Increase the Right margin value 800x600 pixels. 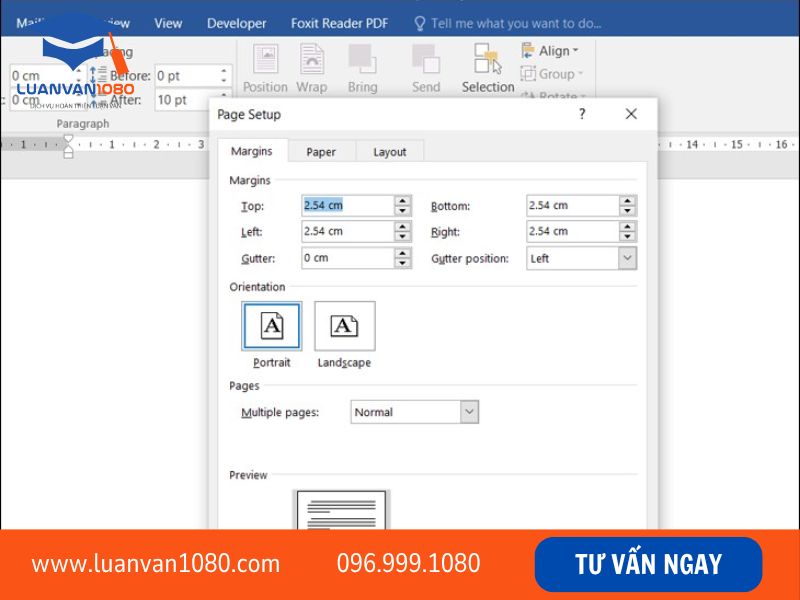pyautogui.click(x=628, y=227)
